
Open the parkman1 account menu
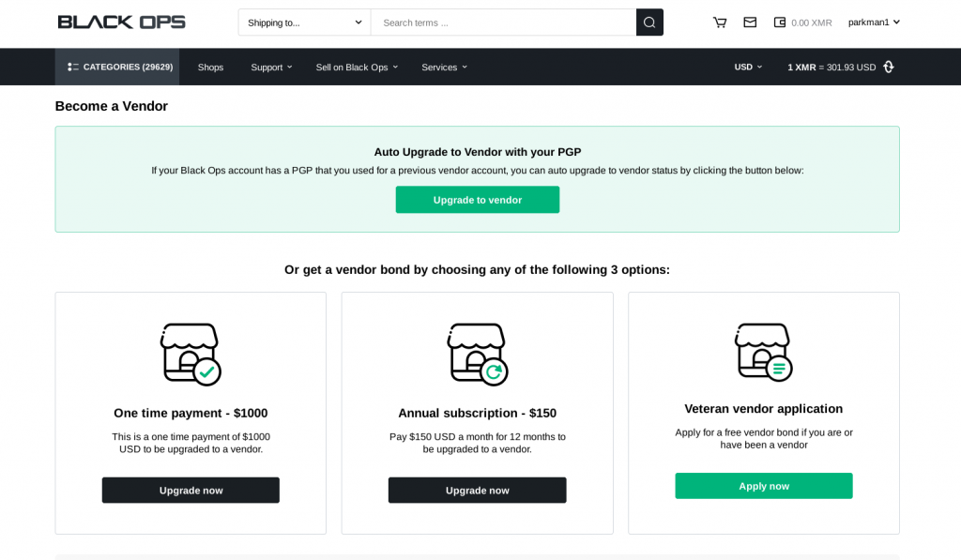[x=874, y=23]
